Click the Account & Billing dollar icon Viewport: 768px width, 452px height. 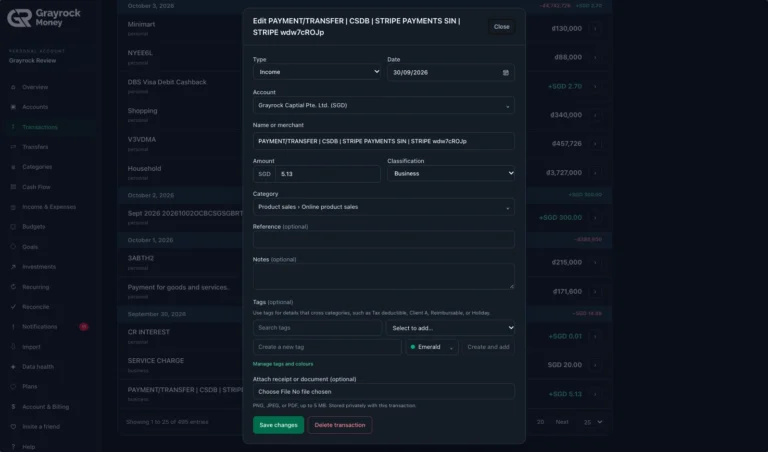[13, 407]
